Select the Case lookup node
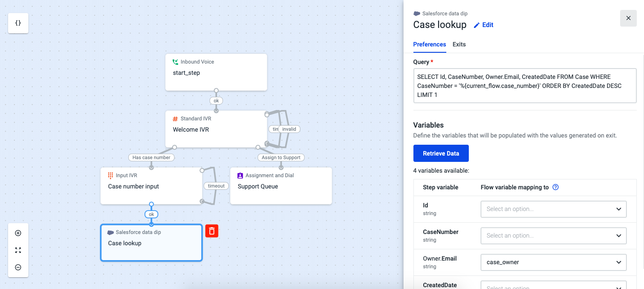Viewport: 644px width, 289px height. click(x=151, y=243)
